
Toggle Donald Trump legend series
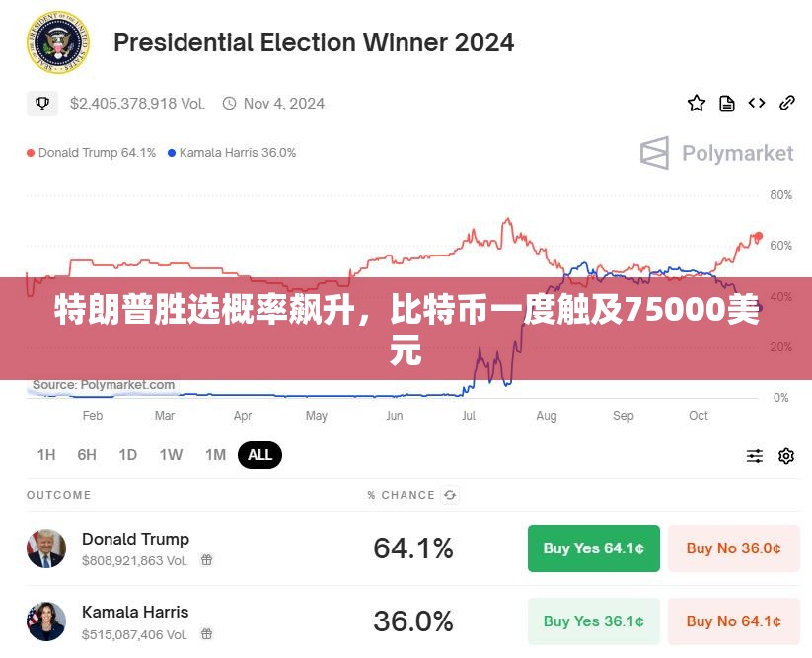[x=91, y=153]
